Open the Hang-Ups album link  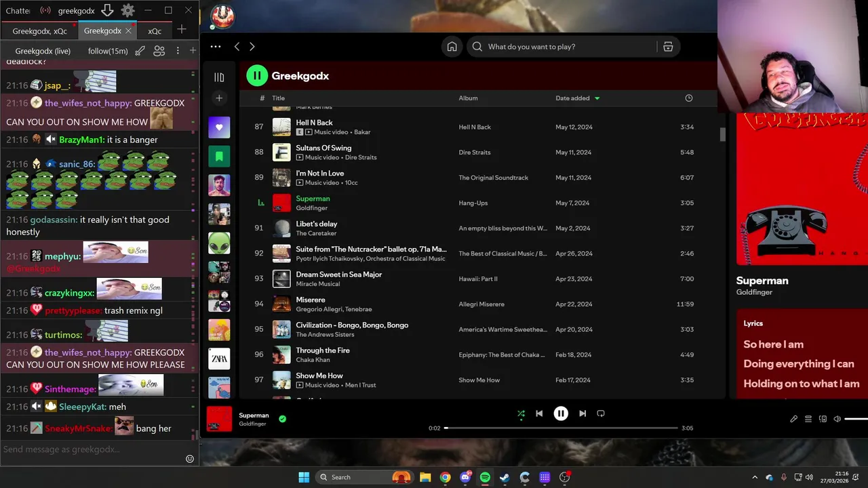click(473, 203)
